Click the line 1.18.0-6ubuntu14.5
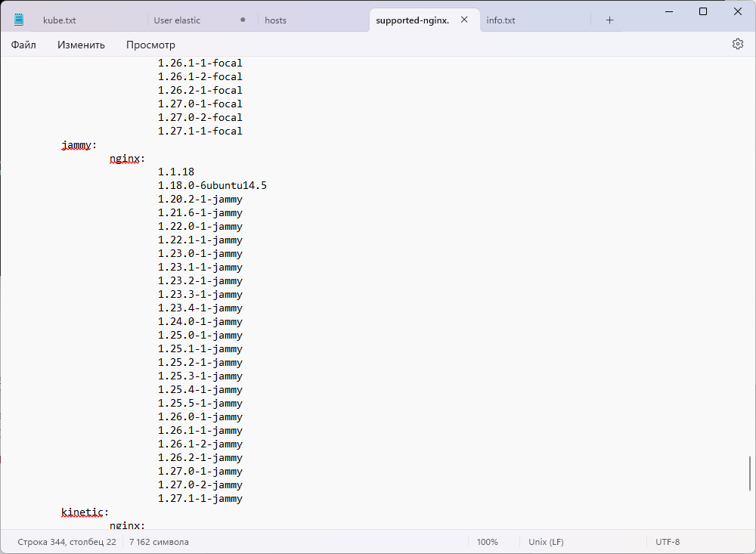The width and height of the screenshot is (756, 554). 212,186
